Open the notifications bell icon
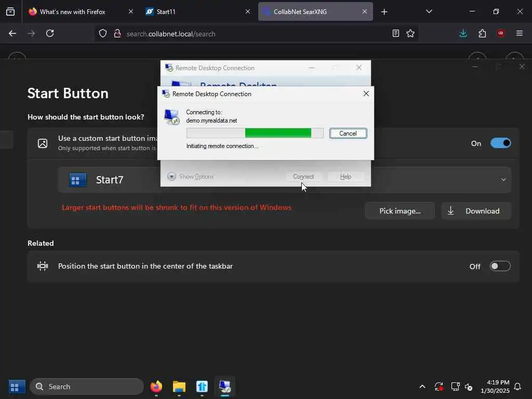Viewport: 532px width, 399px height. click(x=517, y=387)
